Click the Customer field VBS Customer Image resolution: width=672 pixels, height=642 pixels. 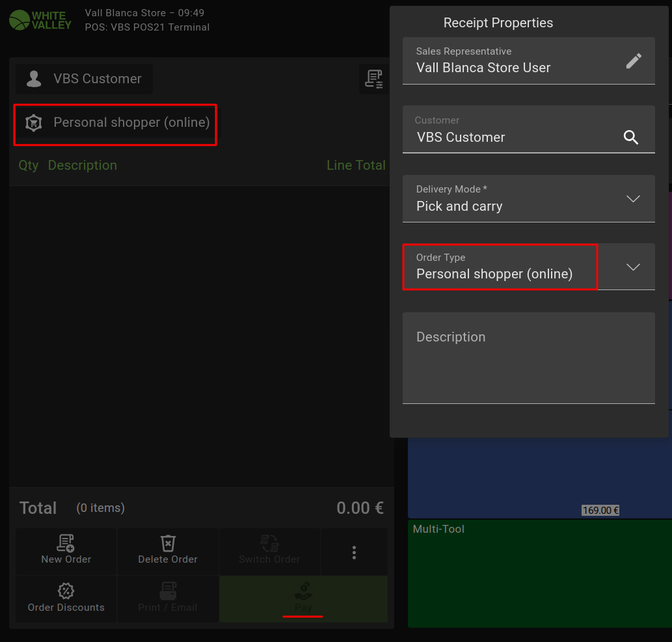tap(528, 129)
